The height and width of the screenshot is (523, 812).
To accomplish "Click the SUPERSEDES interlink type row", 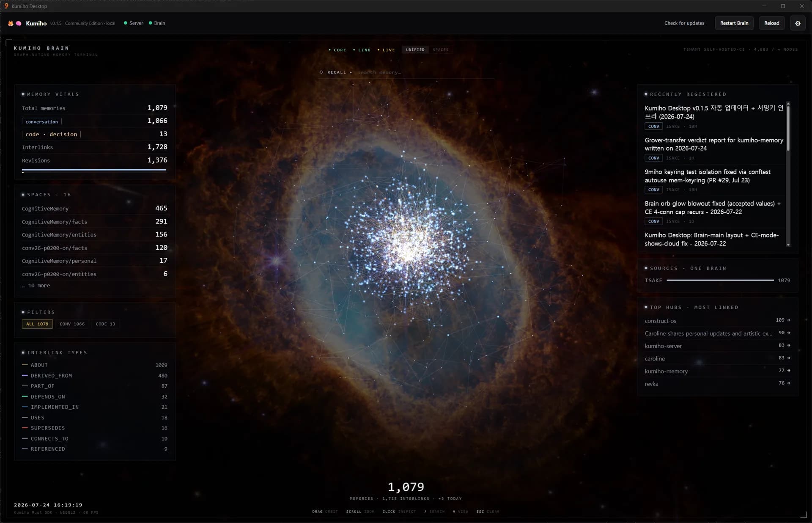I will tap(94, 428).
